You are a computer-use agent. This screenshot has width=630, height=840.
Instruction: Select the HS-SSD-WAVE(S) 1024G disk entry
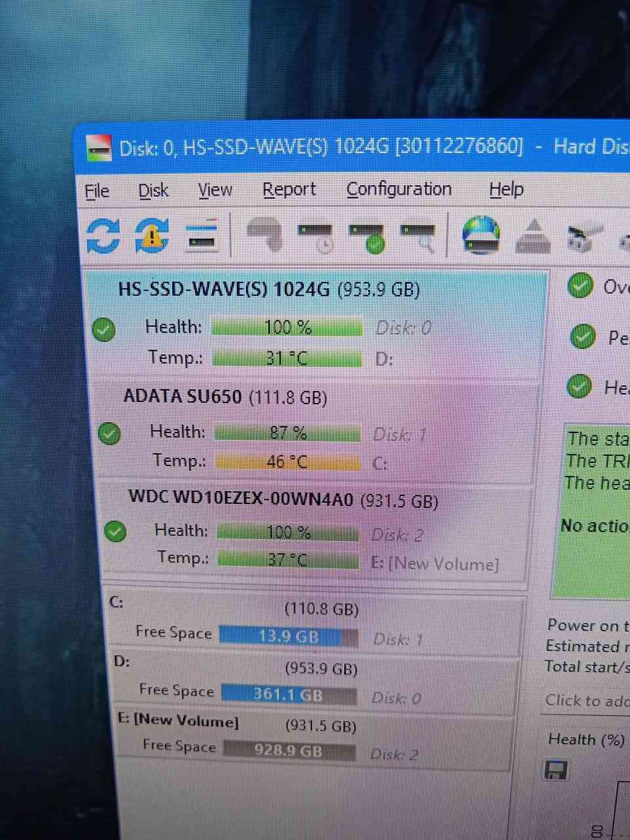(x=316, y=325)
